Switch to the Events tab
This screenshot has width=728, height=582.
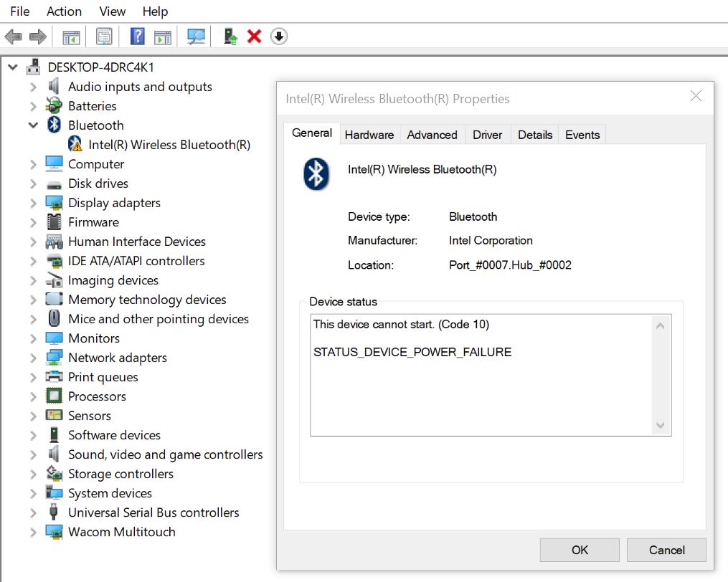point(582,135)
